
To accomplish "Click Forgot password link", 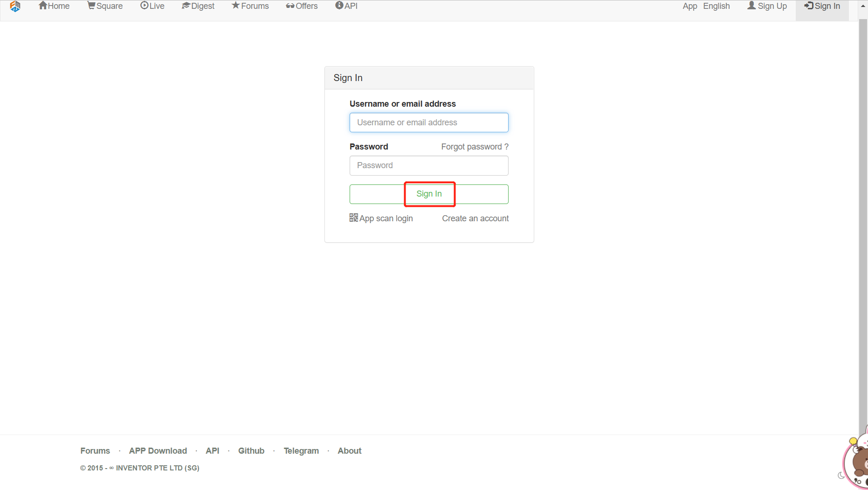I will click(475, 147).
